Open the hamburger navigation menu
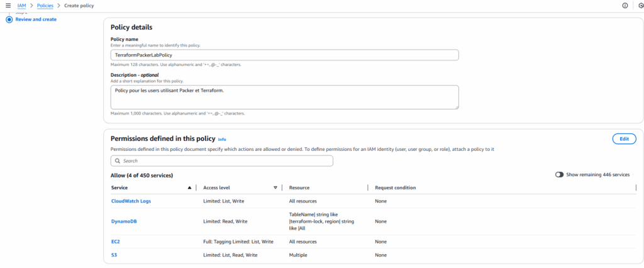Screen dimensions: 644x268 click(8, 6)
